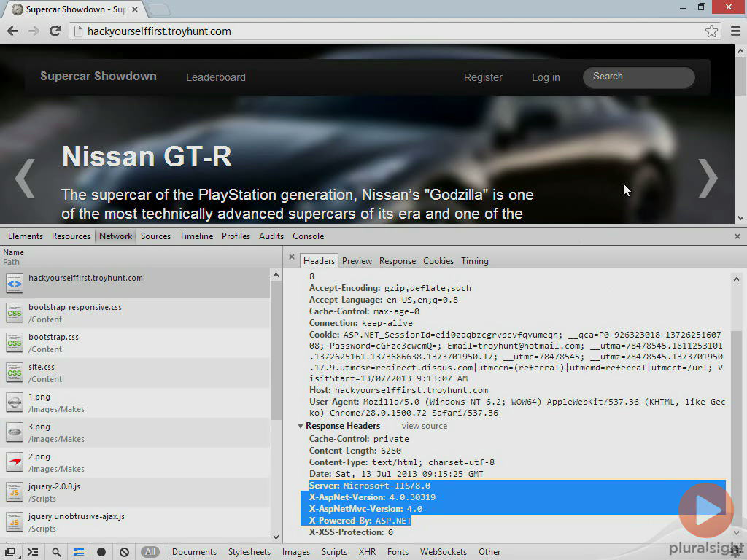
Task: Switch to Sources devtools tab
Action: point(155,236)
